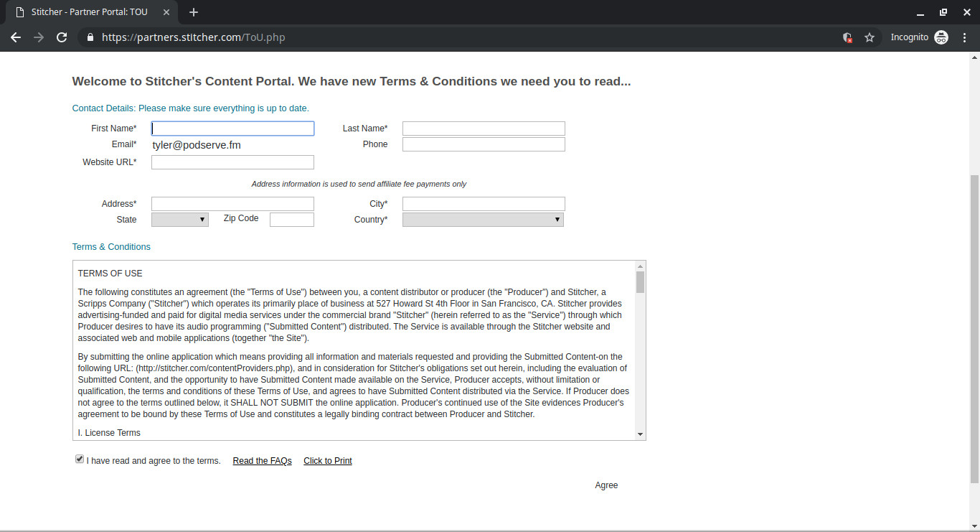Click the padlock site security icon
Image resolution: width=980 pixels, height=532 pixels.
click(x=90, y=37)
